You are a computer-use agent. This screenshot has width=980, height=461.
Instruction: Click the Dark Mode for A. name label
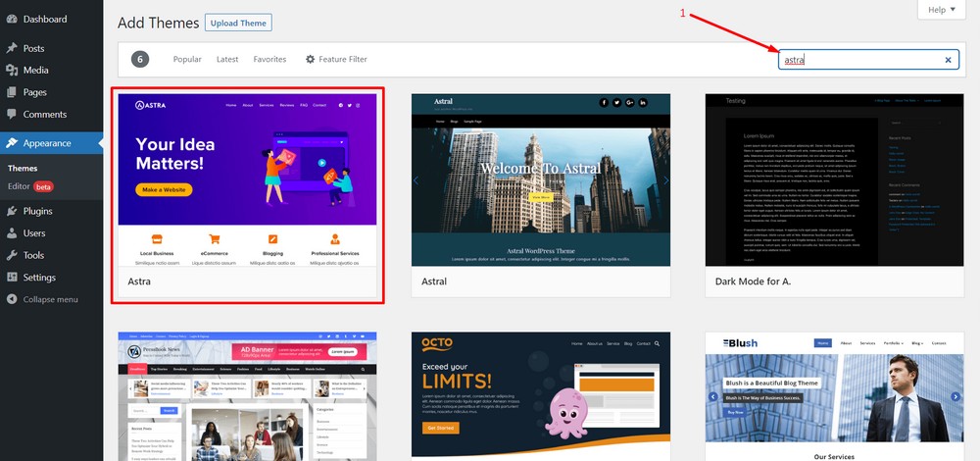click(x=753, y=282)
